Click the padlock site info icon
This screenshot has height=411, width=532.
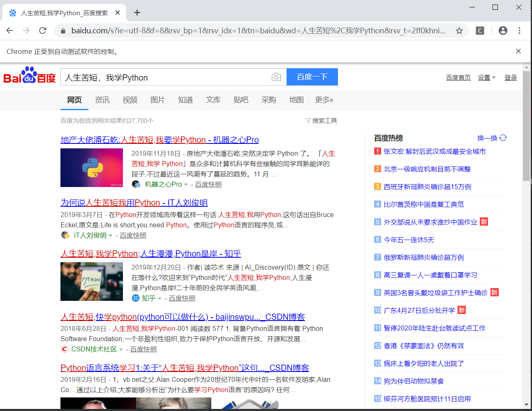tap(63, 31)
